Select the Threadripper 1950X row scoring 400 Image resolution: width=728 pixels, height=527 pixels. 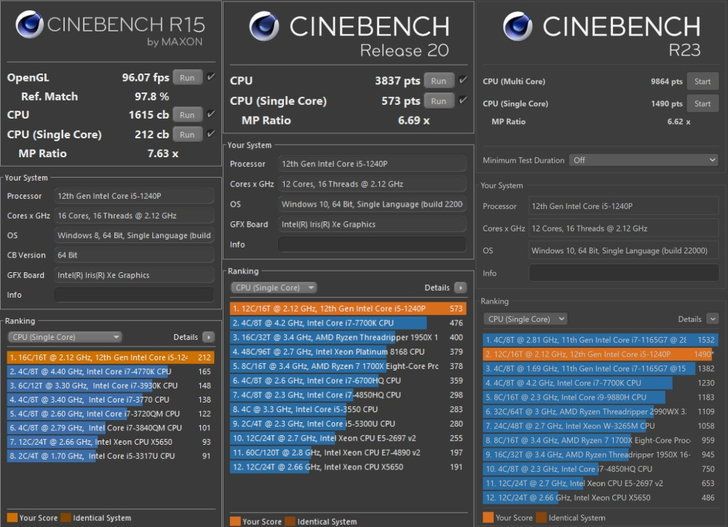[348, 337]
